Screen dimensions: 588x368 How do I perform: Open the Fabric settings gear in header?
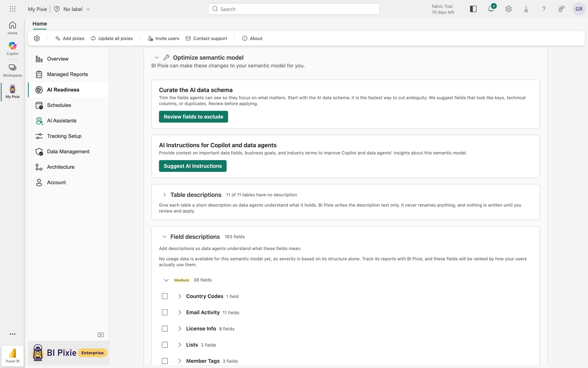(509, 9)
